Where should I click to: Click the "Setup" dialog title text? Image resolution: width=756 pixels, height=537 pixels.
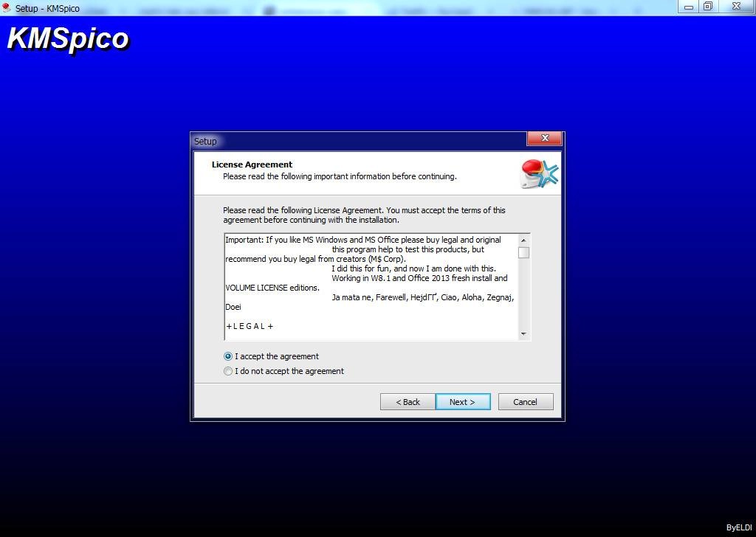(x=205, y=141)
